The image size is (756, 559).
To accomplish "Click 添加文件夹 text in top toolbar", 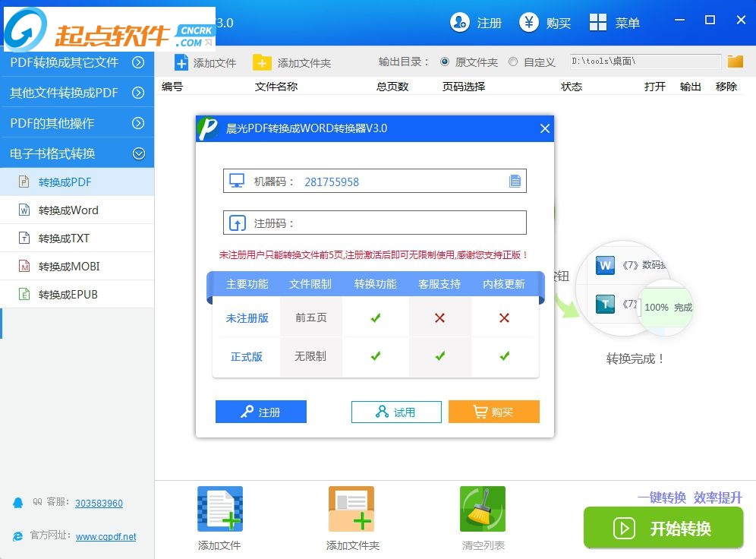I will click(x=304, y=63).
